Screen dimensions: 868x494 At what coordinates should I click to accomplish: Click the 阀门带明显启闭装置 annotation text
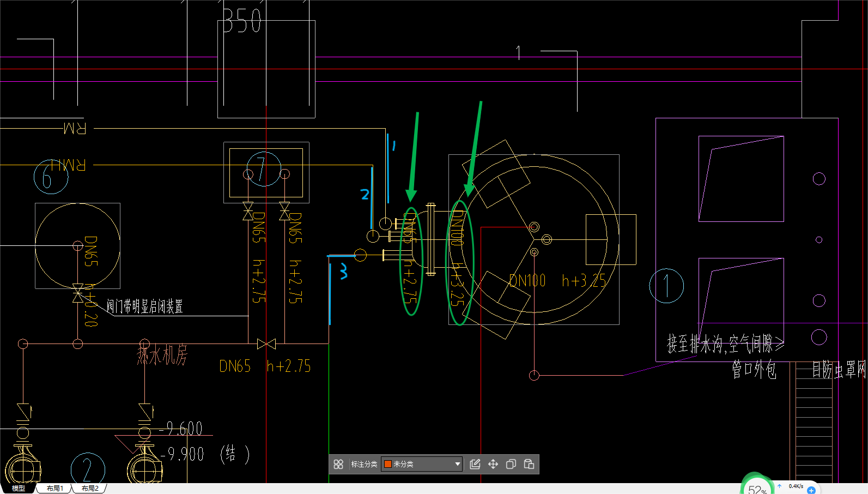coord(144,306)
